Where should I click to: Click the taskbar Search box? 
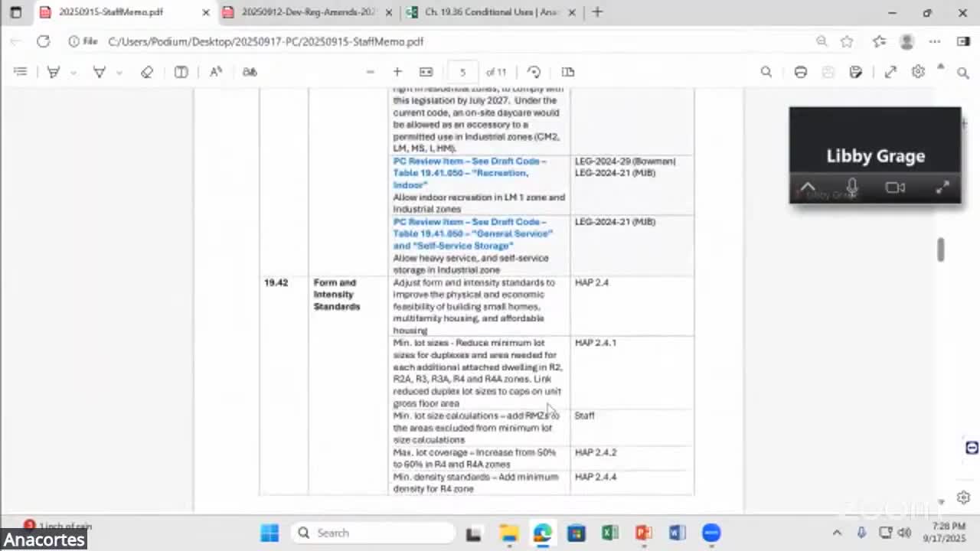[373, 533]
